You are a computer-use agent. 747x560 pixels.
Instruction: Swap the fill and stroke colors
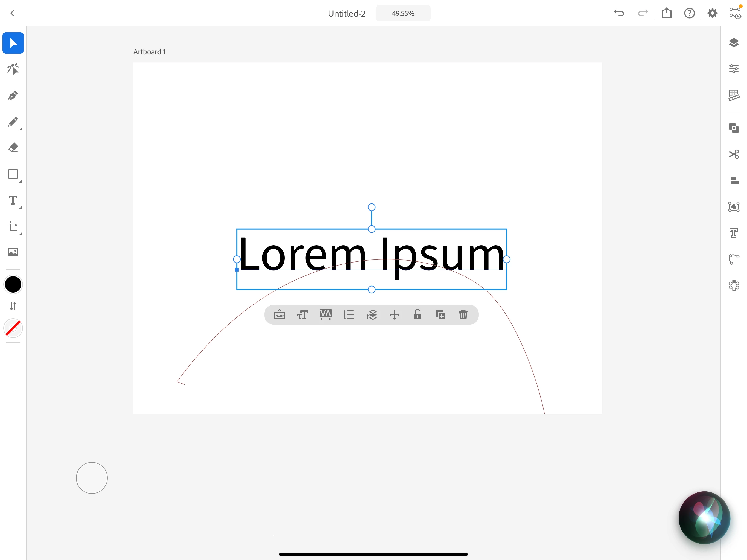click(x=13, y=306)
